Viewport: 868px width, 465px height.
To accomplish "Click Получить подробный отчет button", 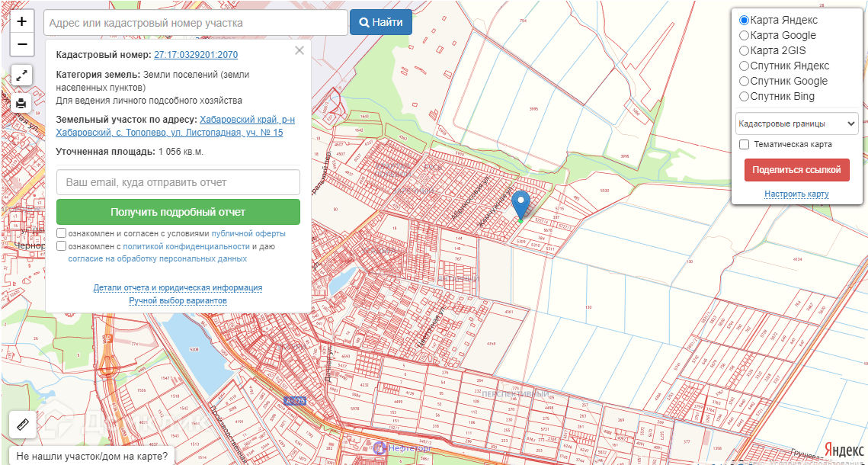I will 178,212.
